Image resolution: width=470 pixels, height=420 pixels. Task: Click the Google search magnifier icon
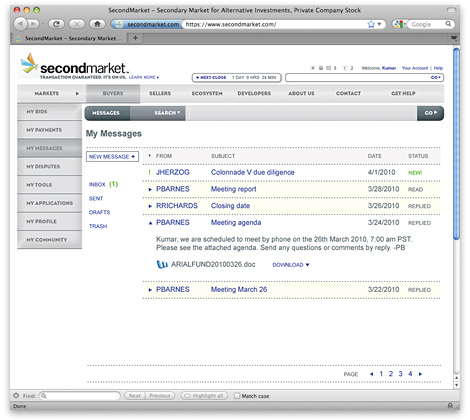point(448,24)
